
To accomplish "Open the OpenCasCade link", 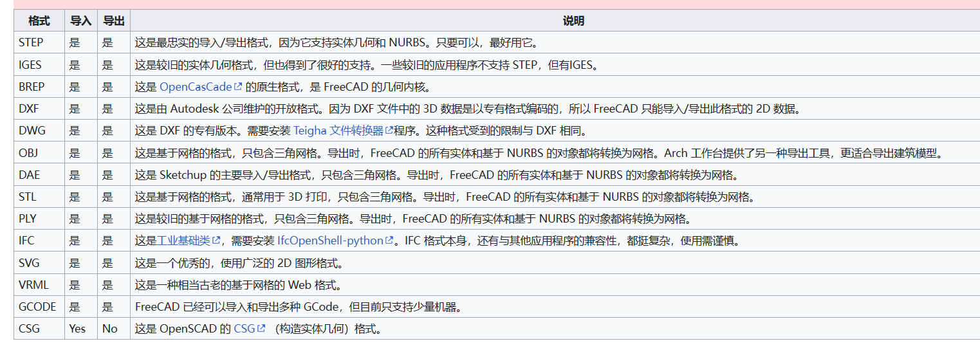I will pos(196,87).
